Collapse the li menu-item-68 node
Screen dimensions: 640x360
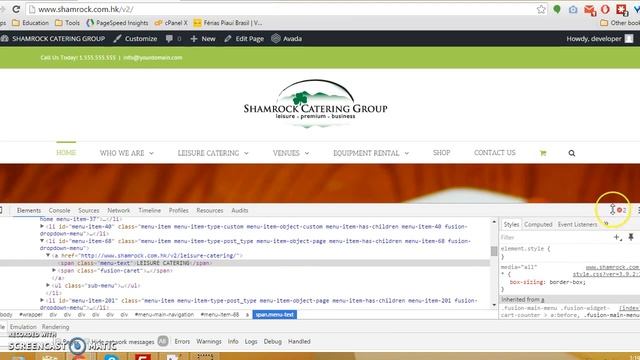coord(42,241)
